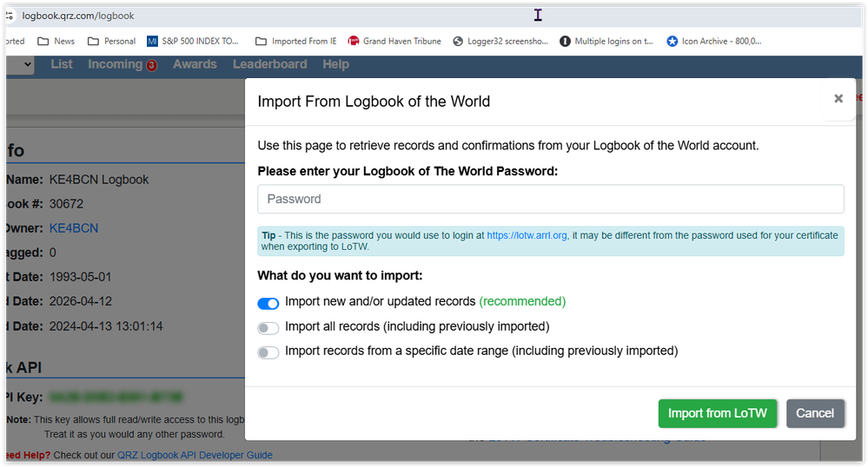Screen dimensions: 868x467
Task: Open the Help menu
Action: [336, 64]
